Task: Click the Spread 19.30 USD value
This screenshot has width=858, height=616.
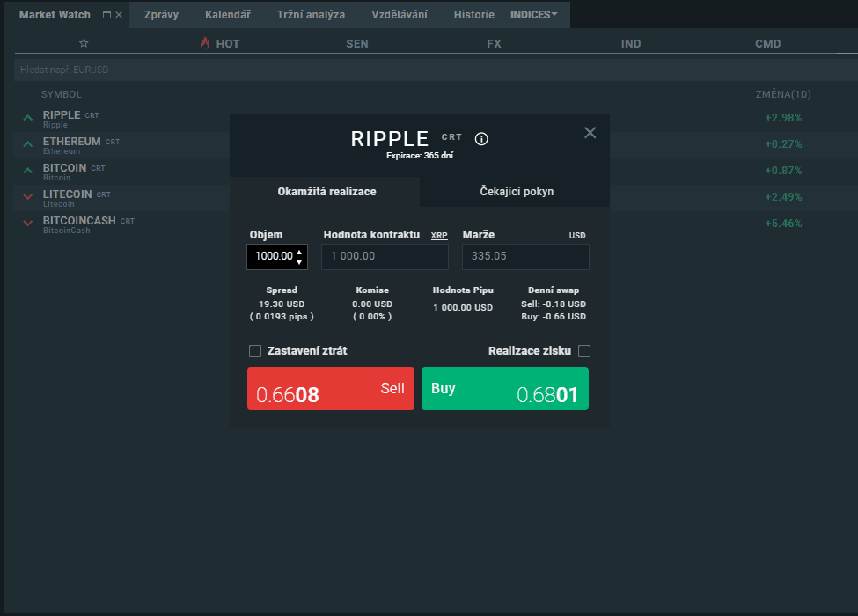Action: tap(282, 304)
